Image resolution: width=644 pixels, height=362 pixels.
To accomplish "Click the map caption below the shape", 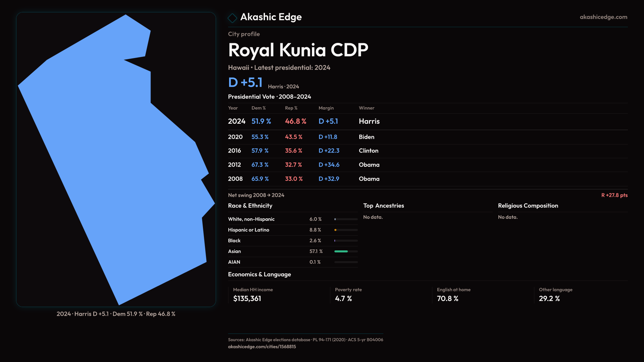I will tap(116, 314).
